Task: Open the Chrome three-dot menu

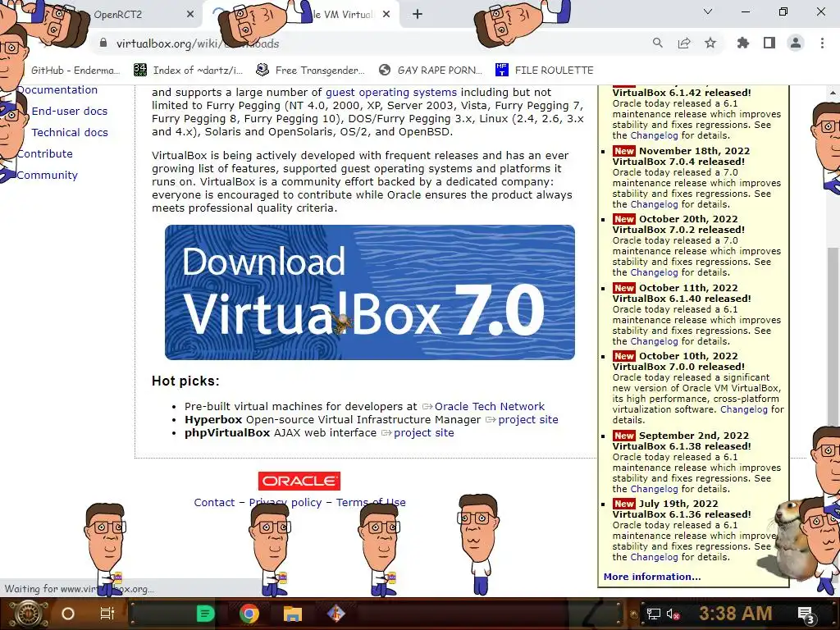Action: [822, 43]
